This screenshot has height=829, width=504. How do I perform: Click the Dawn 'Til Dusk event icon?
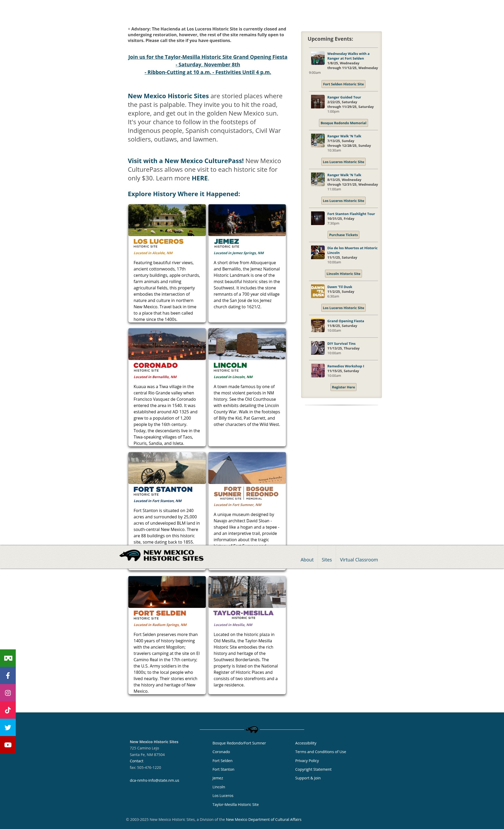[317, 291]
